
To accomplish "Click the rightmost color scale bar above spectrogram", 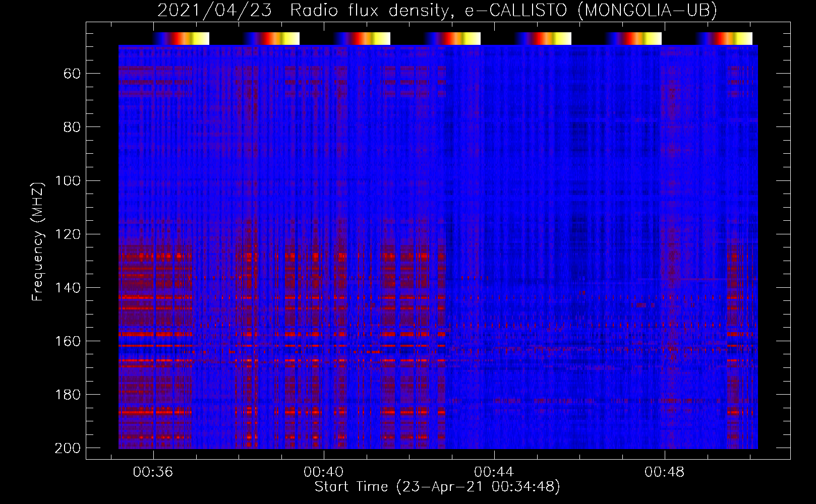I will coord(724,38).
